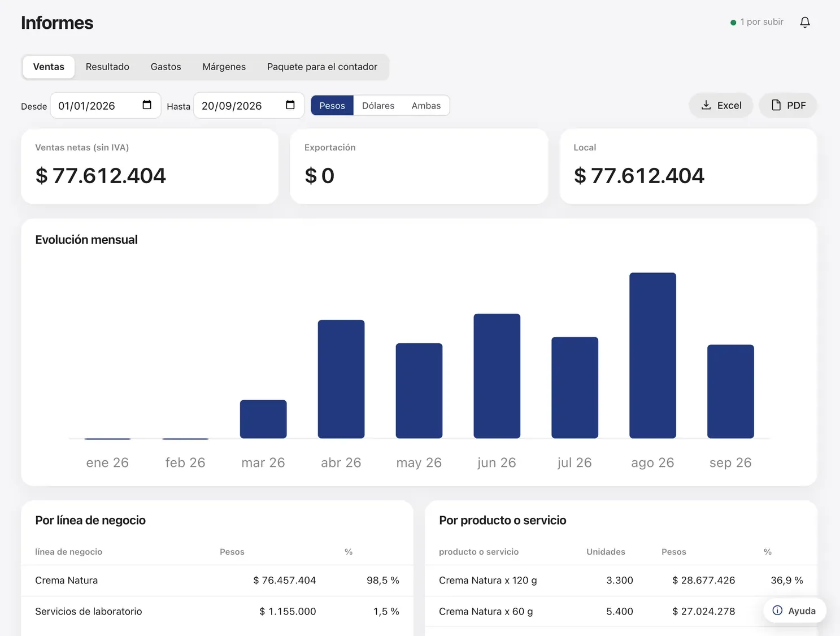This screenshot has width=840, height=636.
Task: Open the notifications bell
Action: (805, 22)
